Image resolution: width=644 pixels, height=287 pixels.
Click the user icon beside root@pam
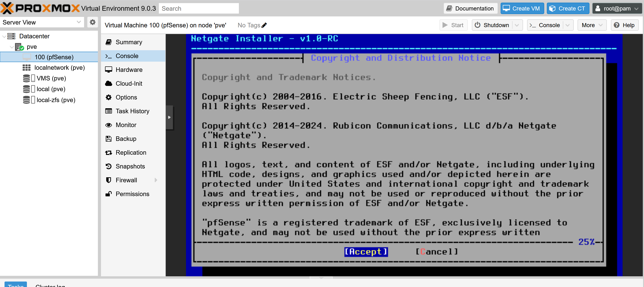(x=598, y=8)
